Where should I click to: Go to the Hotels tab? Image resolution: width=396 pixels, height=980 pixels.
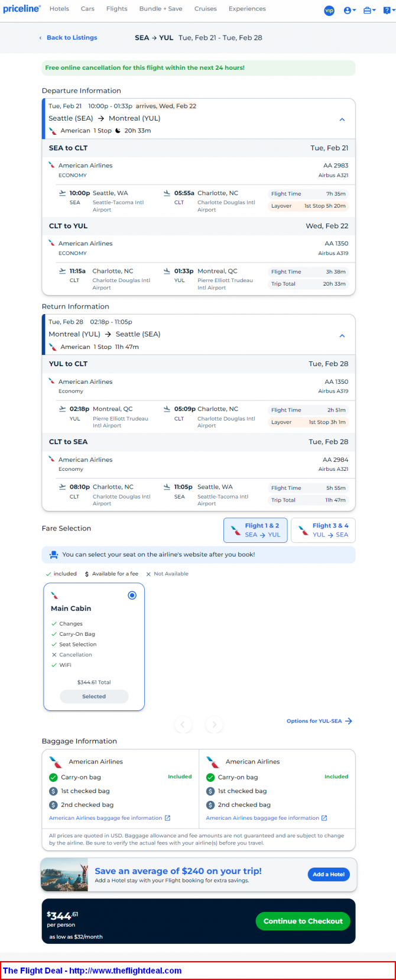(x=59, y=9)
